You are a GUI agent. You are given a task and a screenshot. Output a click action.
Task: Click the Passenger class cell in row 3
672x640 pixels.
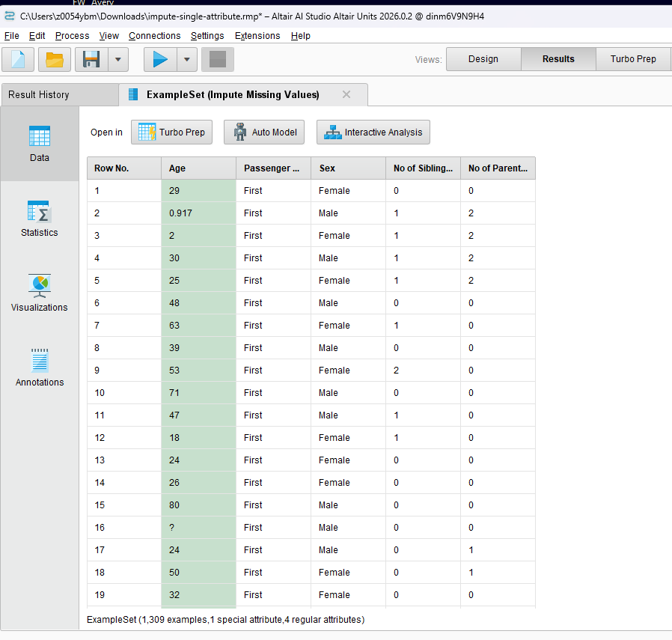click(273, 235)
